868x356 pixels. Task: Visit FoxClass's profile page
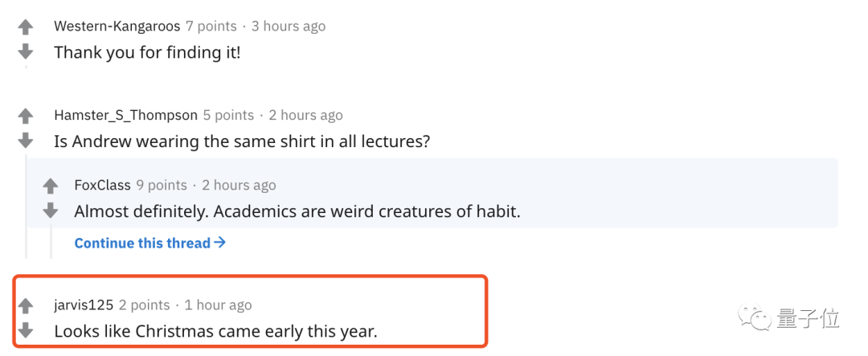click(102, 185)
